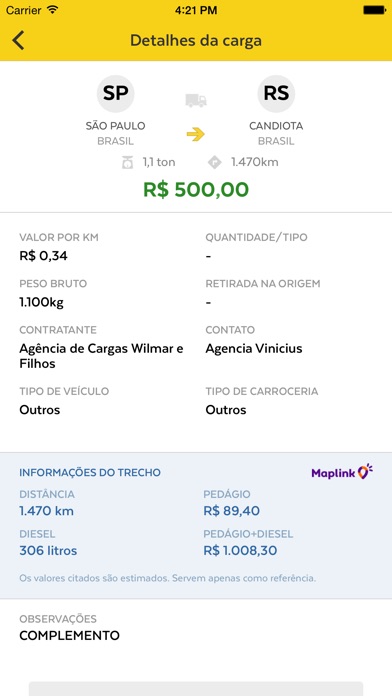Image resolution: width=392 pixels, height=696 pixels.
Task: Select contact Agencia Vinicius
Action: pos(253,348)
